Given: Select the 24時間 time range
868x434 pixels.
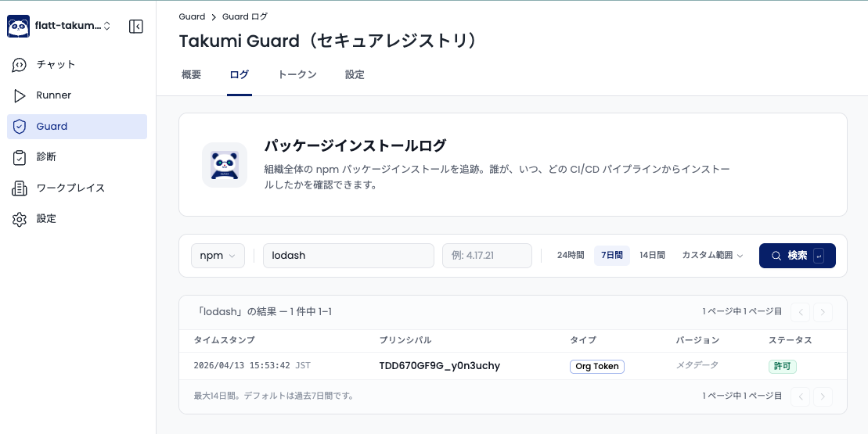Looking at the screenshot, I should click(570, 256).
